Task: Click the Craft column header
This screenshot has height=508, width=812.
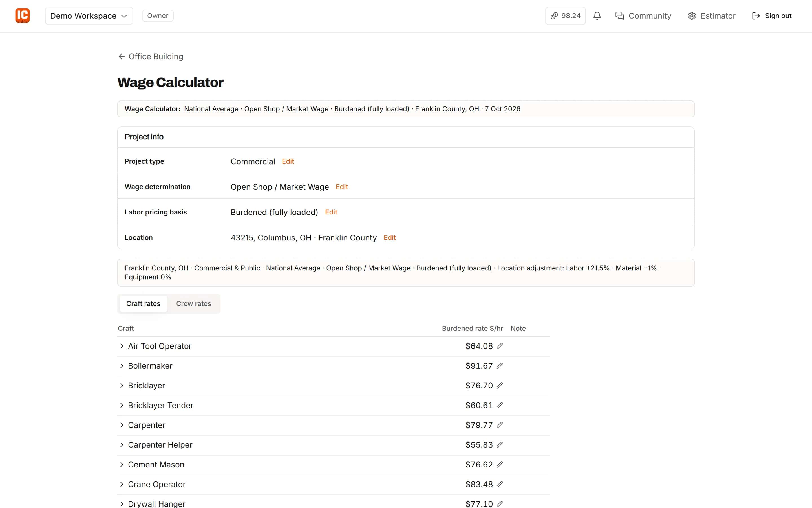Action: point(126,329)
